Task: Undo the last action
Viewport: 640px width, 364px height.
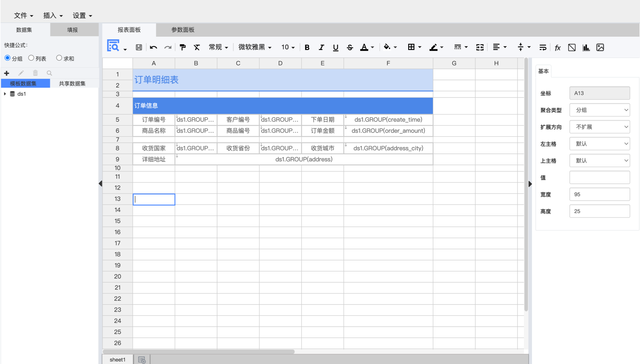Action: pyautogui.click(x=153, y=47)
